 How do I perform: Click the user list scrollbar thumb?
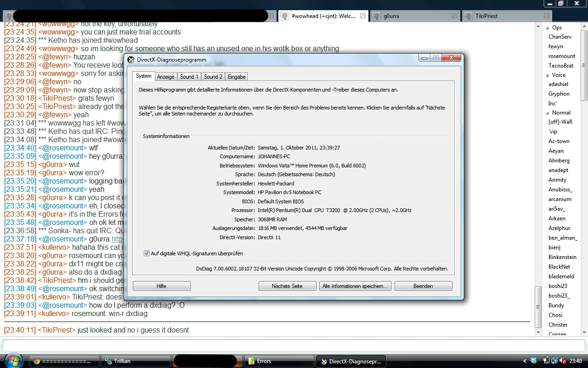pos(584,64)
